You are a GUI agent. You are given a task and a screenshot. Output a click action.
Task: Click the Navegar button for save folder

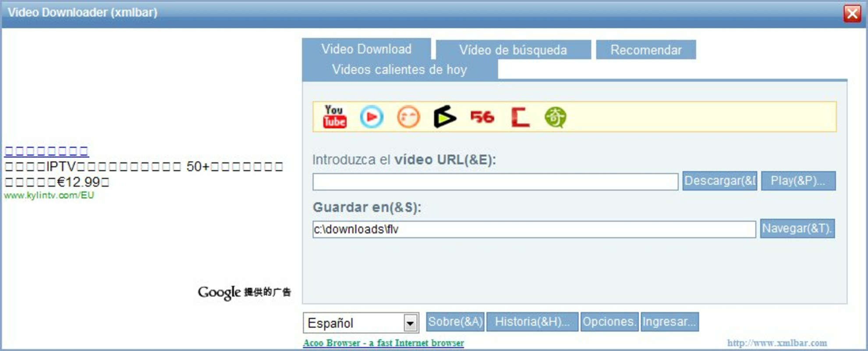tap(797, 229)
